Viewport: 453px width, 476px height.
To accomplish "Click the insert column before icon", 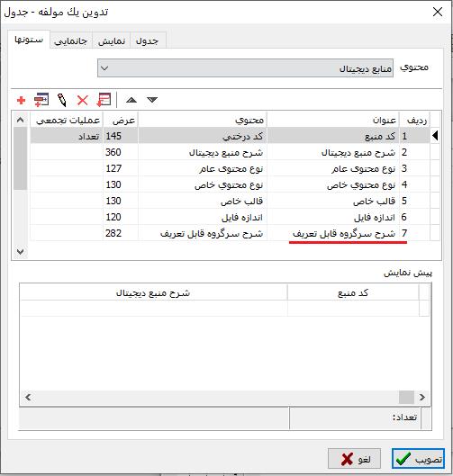I will click(41, 100).
